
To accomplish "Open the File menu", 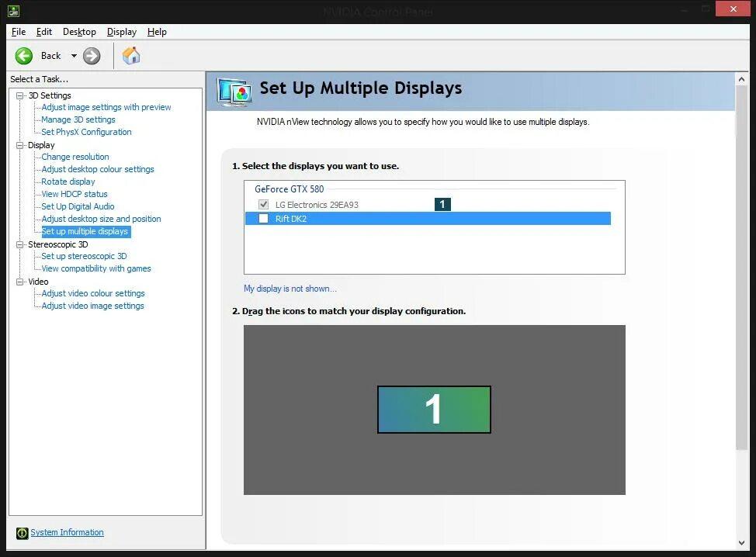I will pos(19,32).
